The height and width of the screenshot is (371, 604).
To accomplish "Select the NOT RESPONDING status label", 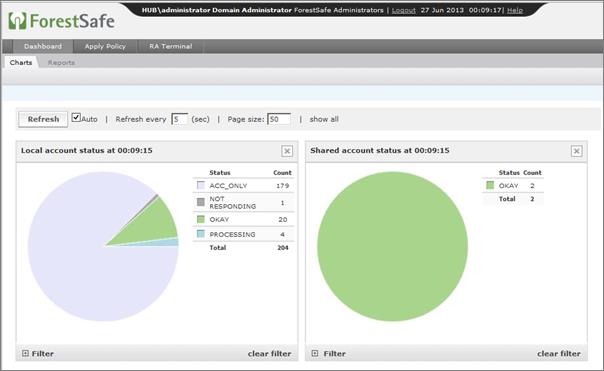I will tap(232, 203).
